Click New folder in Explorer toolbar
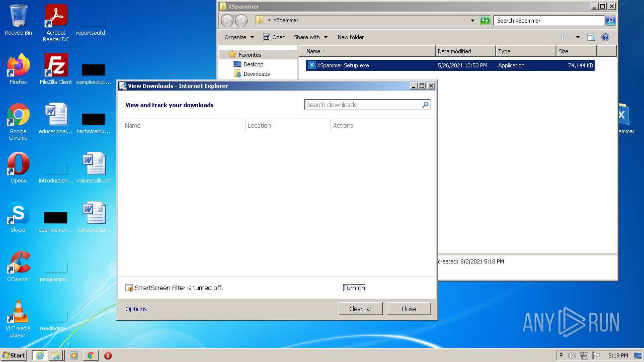The height and width of the screenshot is (362, 644). [x=351, y=37]
